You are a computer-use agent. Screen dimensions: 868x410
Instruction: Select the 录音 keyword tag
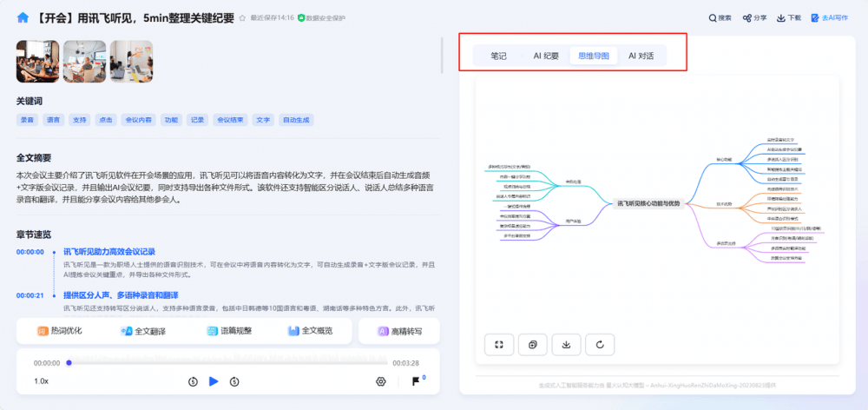tap(27, 120)
